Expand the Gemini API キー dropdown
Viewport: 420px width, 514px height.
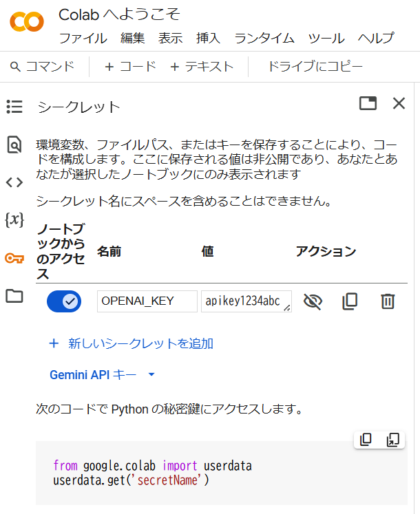[151, 374]
